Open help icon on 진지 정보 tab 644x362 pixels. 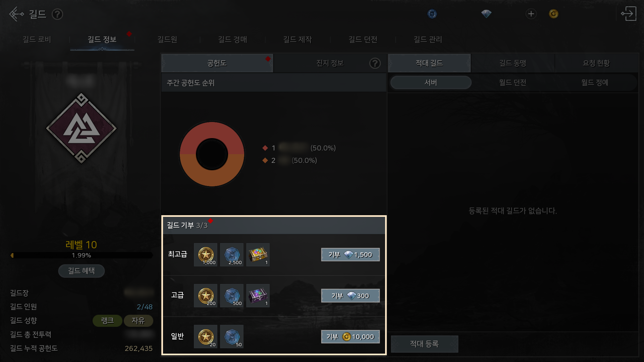pos(375,63)
